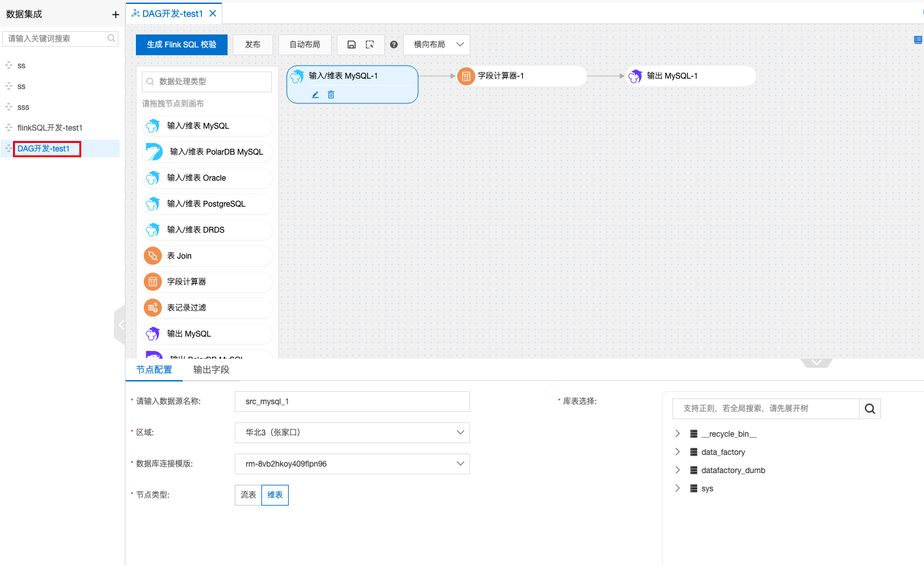Click the fit-to-screen icon in toolbar
Screen dimensions: 924x566
(370, 45)
